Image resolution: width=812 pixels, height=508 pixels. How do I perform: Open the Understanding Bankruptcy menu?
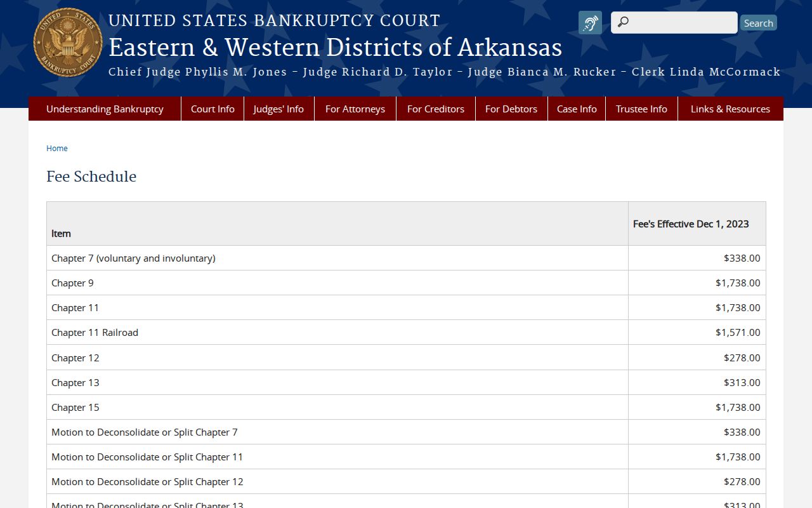click(x=105, y=109)
